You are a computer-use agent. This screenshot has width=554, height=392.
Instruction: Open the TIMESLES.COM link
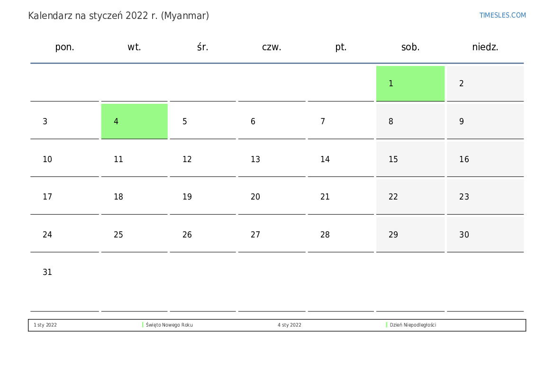pyautogui.click(x=502, y=15)
